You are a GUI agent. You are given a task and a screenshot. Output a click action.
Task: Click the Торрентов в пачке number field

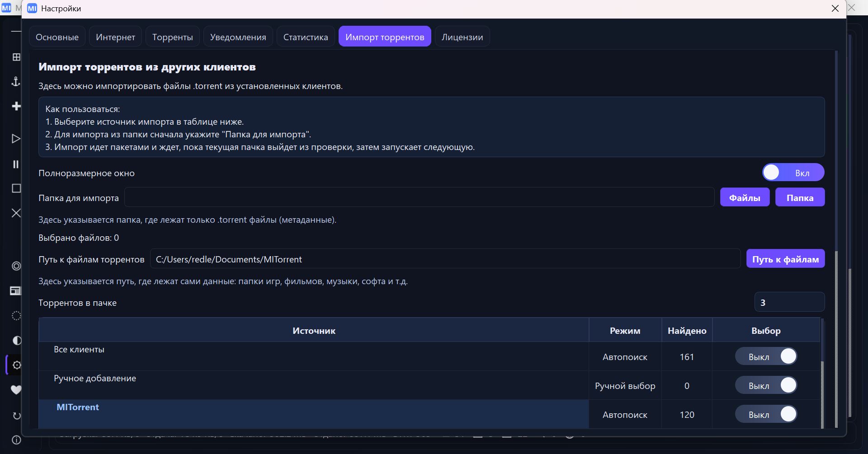(x=789, y=302)
